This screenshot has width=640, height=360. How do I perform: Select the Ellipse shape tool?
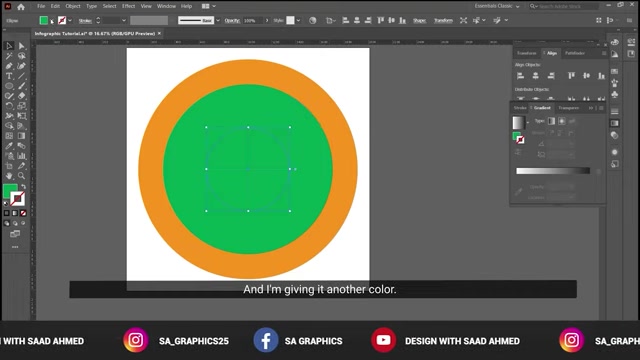[x=9, y=86]
